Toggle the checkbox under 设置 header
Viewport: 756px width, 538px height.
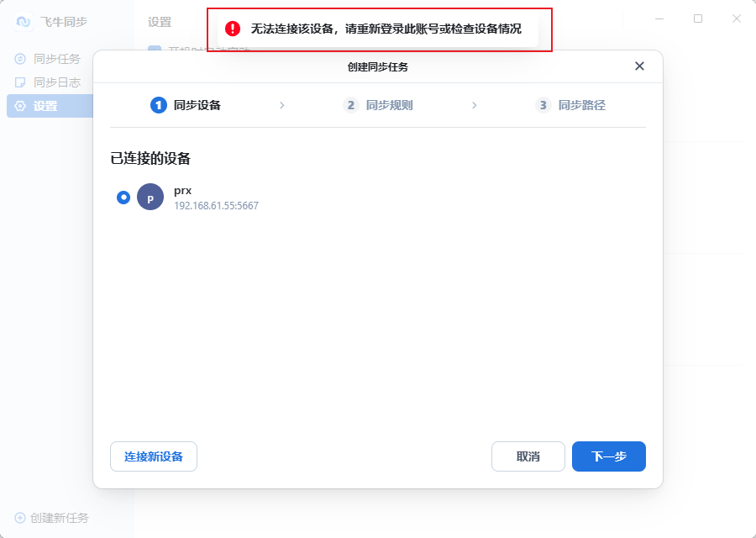155,49
